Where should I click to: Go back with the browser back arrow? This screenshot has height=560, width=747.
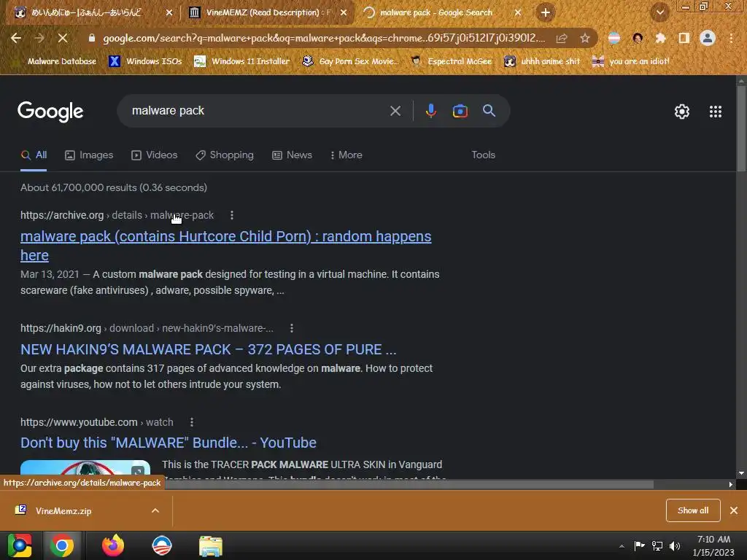click(x=16, y=38)
